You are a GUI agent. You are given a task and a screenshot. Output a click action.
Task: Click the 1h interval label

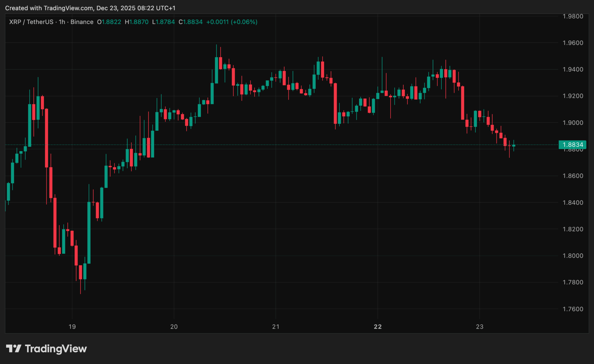point(62,22)
